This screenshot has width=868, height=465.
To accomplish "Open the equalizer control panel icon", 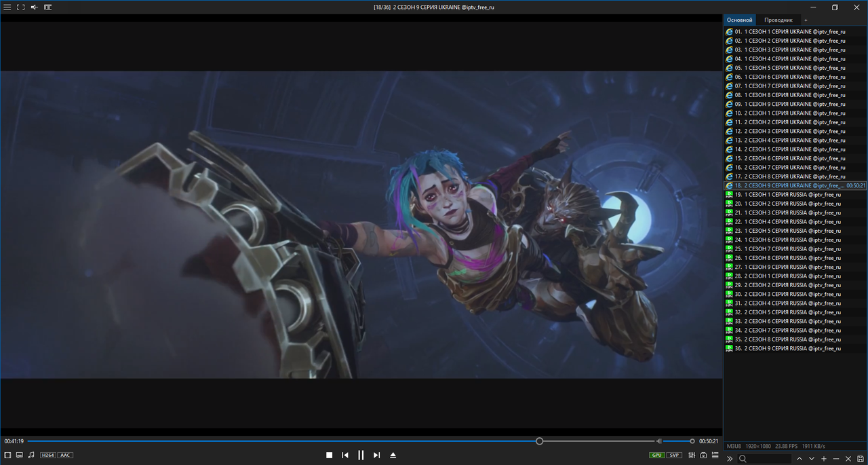I will (692, 455).
